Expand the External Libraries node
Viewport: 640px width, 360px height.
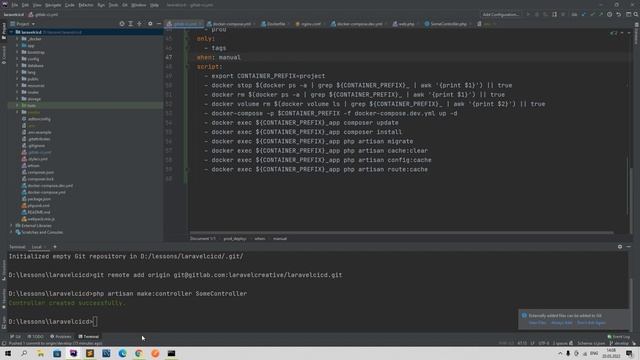[11, 225]
